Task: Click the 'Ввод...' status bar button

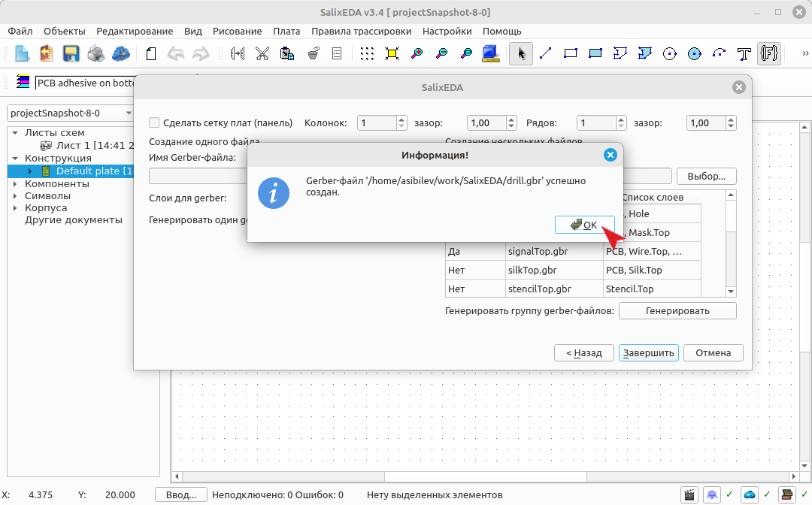Action: click(x=180, y=495)
